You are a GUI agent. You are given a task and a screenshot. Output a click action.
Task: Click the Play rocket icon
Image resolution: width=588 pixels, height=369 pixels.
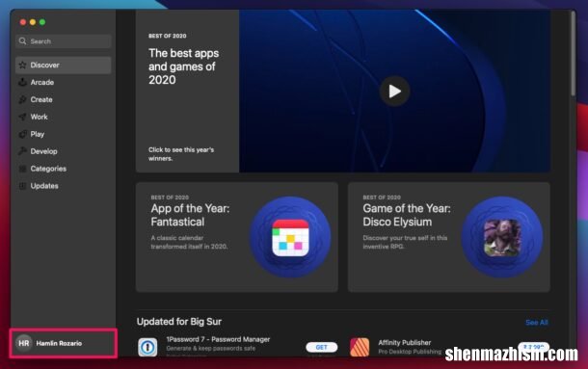(22, 134)
